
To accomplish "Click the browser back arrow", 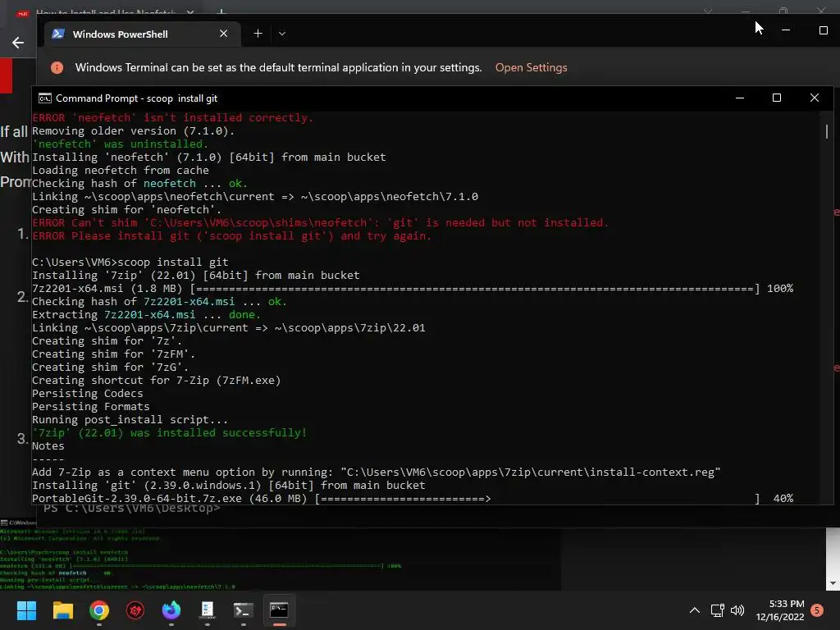I will [18, 43].
